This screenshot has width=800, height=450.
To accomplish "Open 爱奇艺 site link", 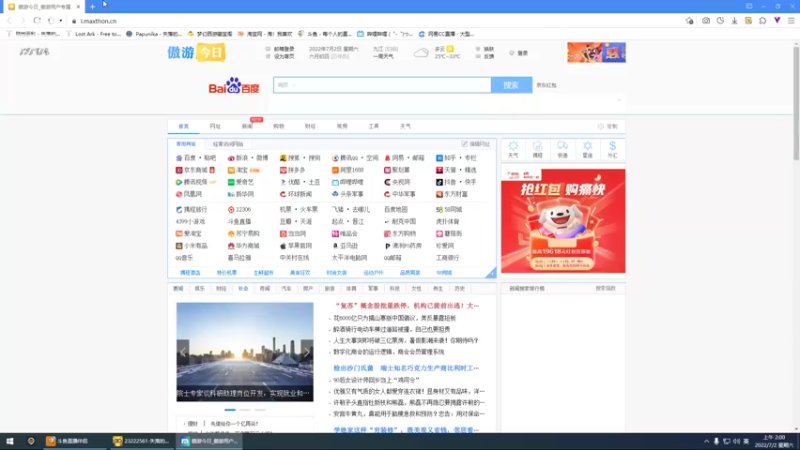I will (240, 182).
